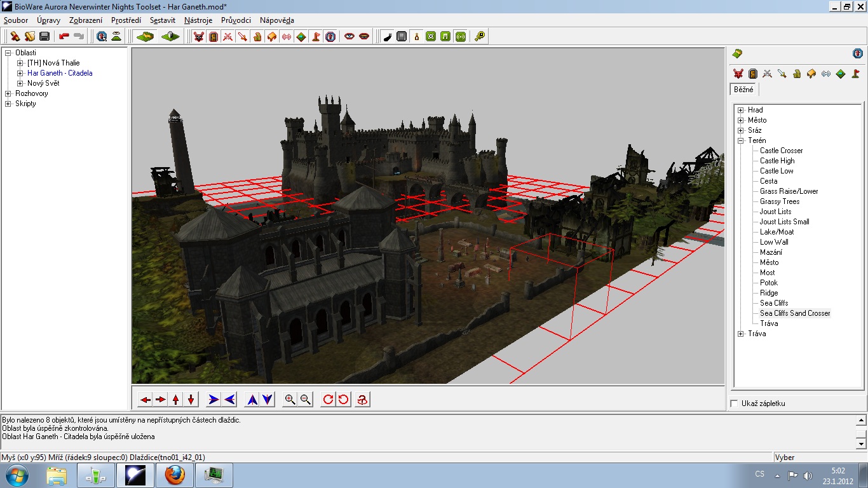
Task: Rotate camera clockwise with the red arrow
Action: pos(328,400)
